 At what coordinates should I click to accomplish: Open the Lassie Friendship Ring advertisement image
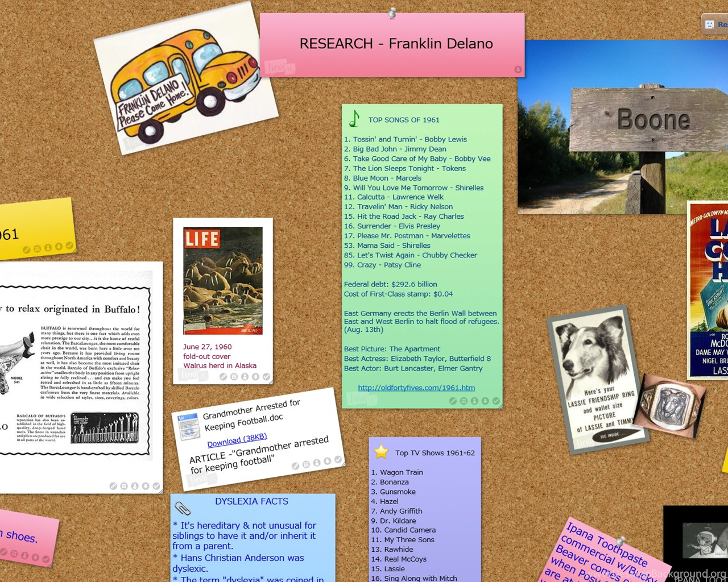coord(598,379)
